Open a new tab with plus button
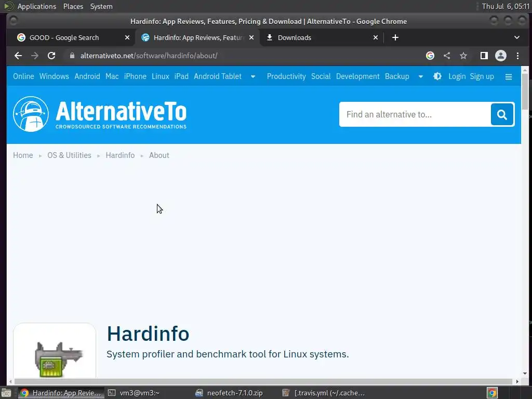The width and height of the screenshot is (532, 399). pyautogui.click(x=395, y=37)
